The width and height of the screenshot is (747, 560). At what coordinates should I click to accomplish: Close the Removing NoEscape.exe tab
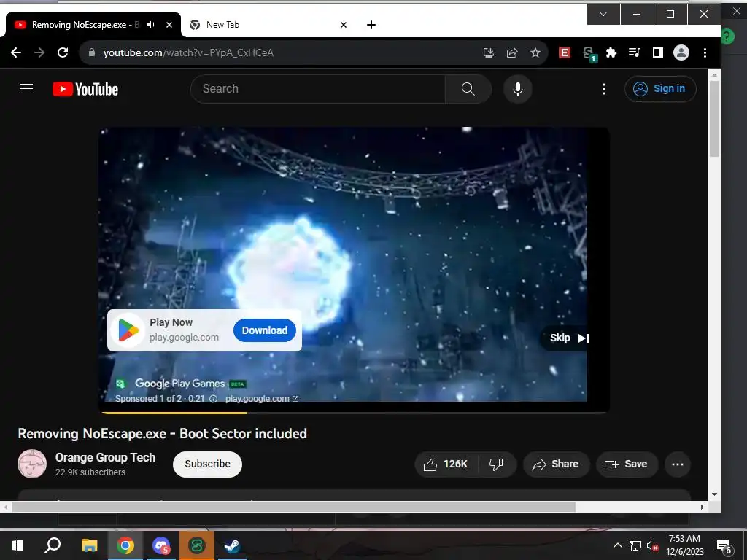tap(169, 25)
